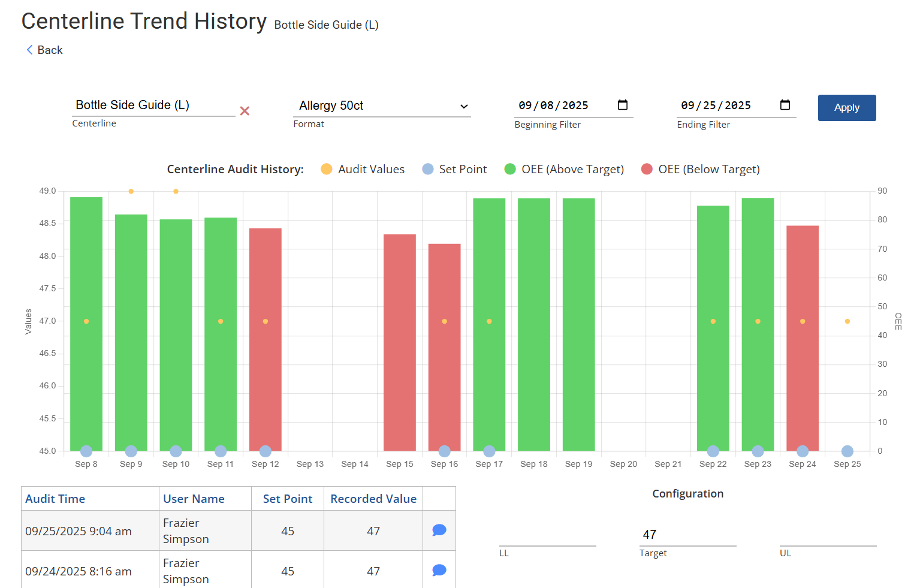Sort table by User Name column
Image resolution: width=917 pixels, height=588 pixels.
(x=194, y=499)
